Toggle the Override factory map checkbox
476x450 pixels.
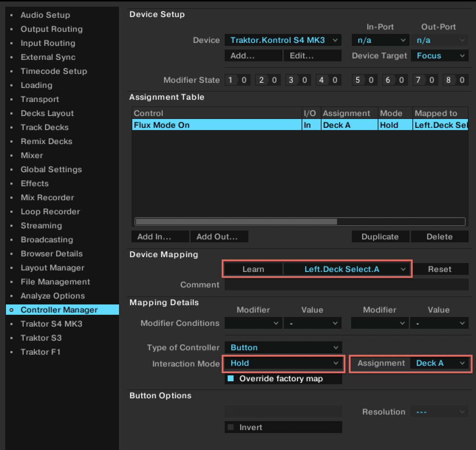pos(231,379)
